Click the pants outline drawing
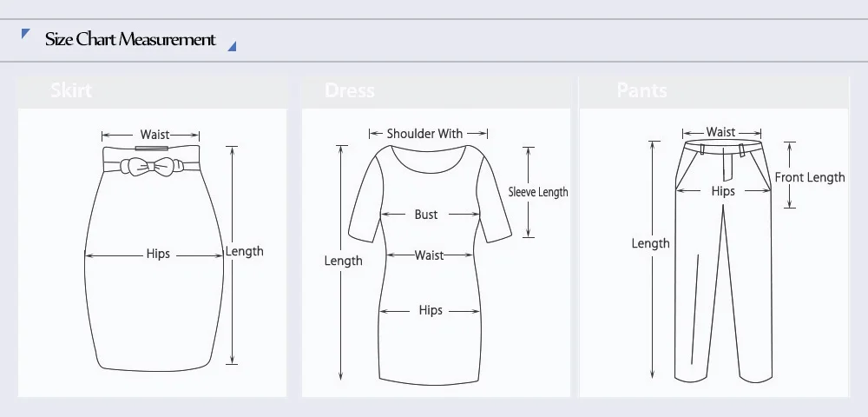 click(723, 261)
